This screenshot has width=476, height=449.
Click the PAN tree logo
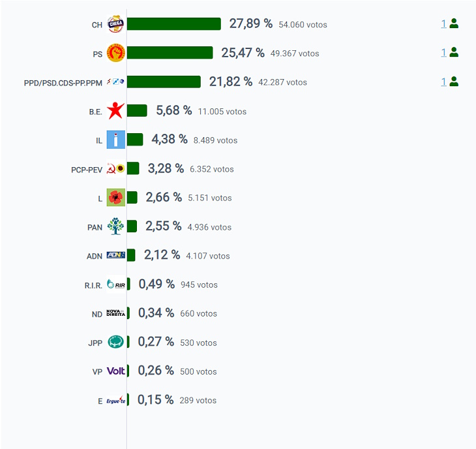[x=115, y=226]
